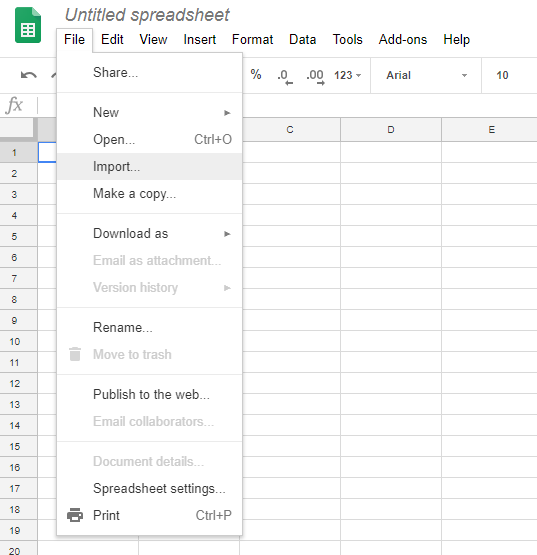
Task: Open the Help menu
Action: tap(457, 39)
